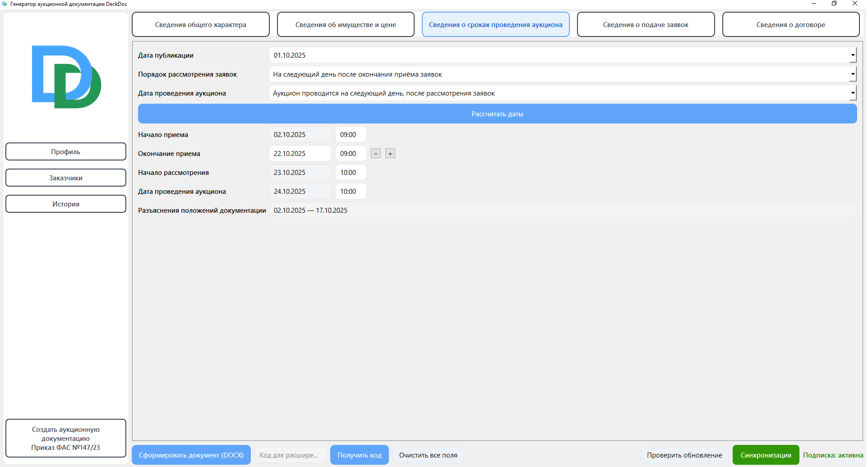Select the 'Сведения о подаче заявок' tab
This screenshot has width=868, height=467.
click(646, 25)
